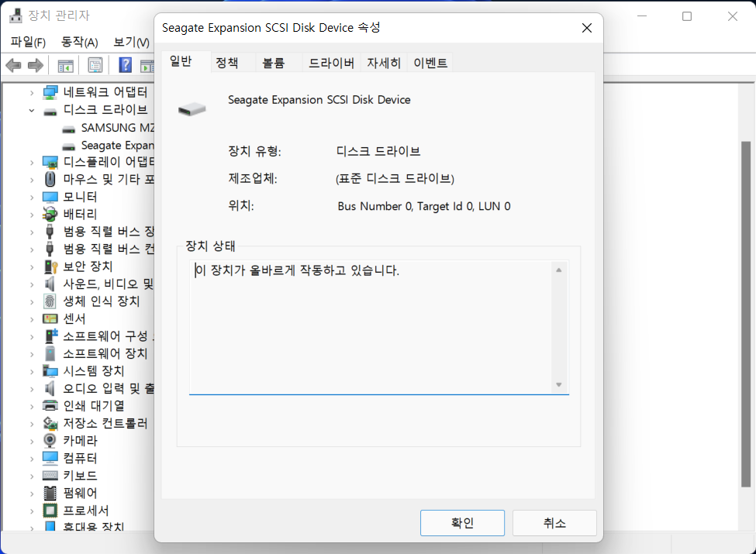This screenshot has width=756, height=554.
Task: Expand the 센서 node
Action: (x=32, y=319)
